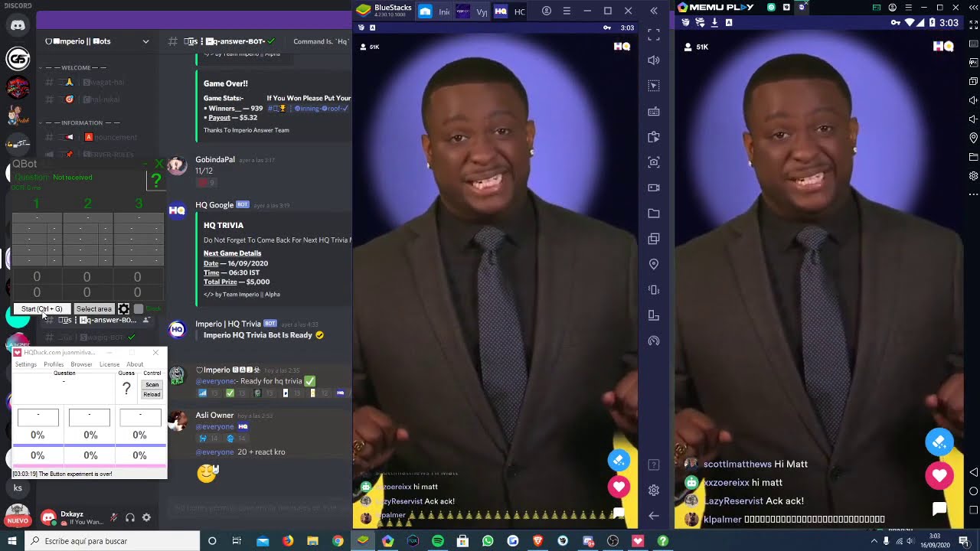Screen dimensions: 980x551
Task: Start BlueStacks screen recording icon
Action: coord(654,187)
